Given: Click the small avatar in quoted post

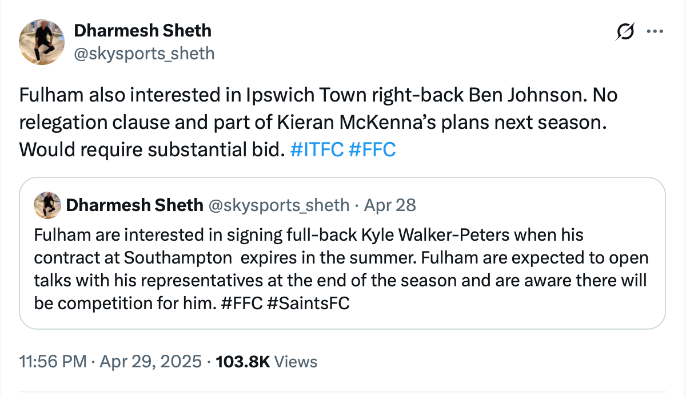Looking at the screenshot, I should [x=47, y=205].
